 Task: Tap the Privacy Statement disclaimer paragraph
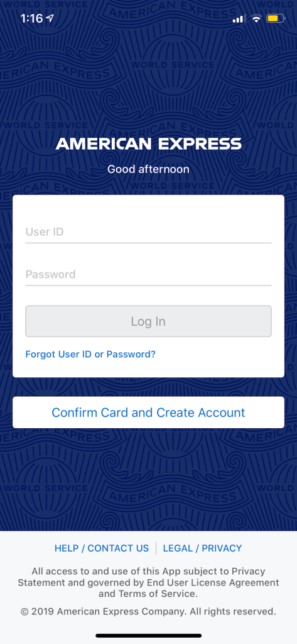148,582
